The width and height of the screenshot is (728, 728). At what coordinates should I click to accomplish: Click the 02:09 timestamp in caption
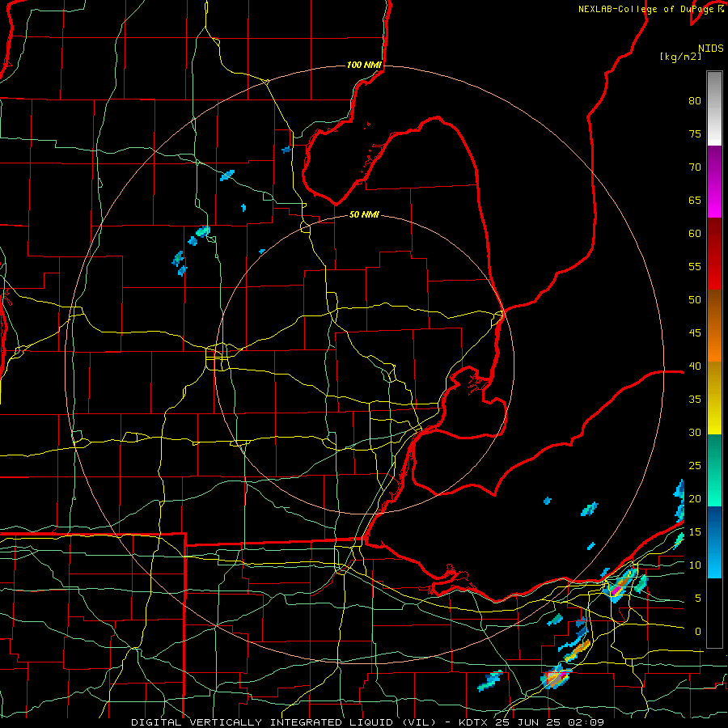(x=586, y=722)
